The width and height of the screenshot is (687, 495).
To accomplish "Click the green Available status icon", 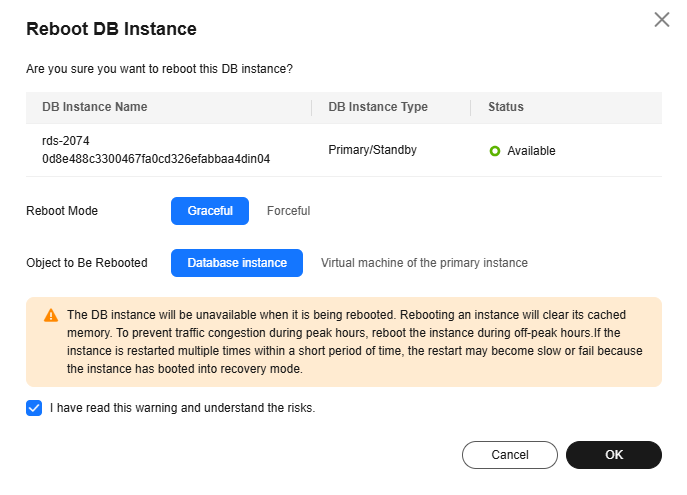I will (x=494, y=151).
